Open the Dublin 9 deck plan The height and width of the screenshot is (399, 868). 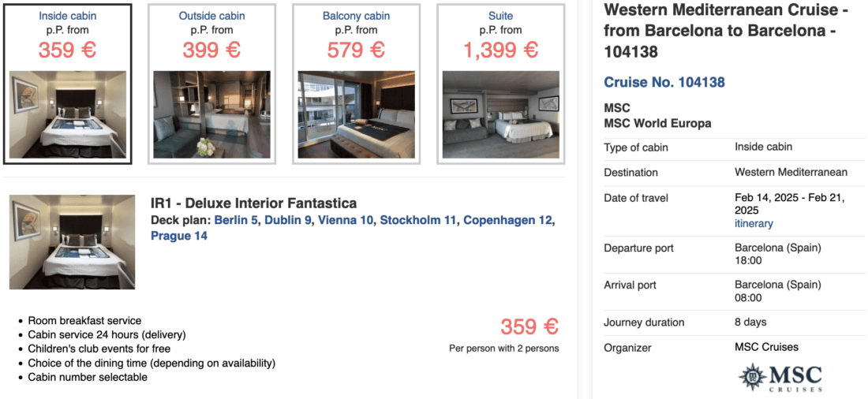coord(288,220)
